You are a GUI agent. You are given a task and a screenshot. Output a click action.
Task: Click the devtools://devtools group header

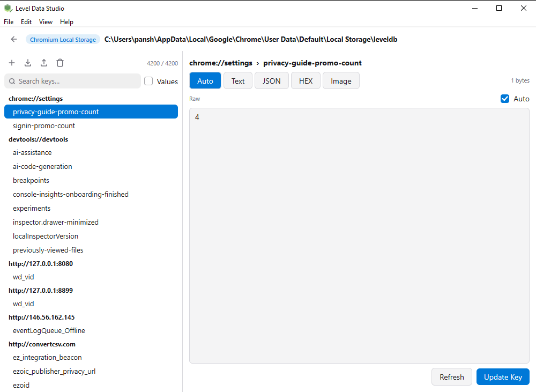click(38, 139)
